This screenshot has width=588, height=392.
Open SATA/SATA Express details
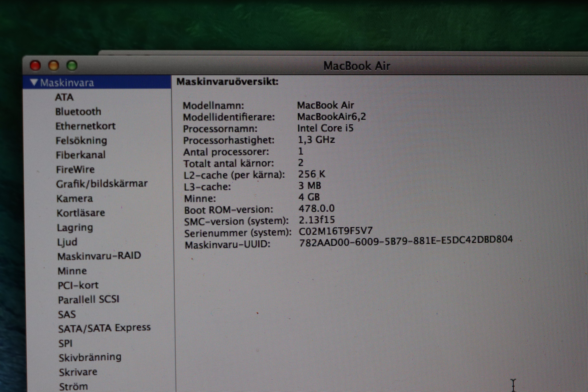click(105, 328)
